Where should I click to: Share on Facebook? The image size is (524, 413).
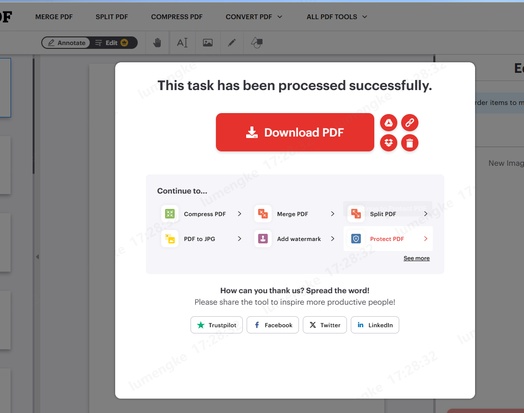pyautogui.click(x=273, y=325)
